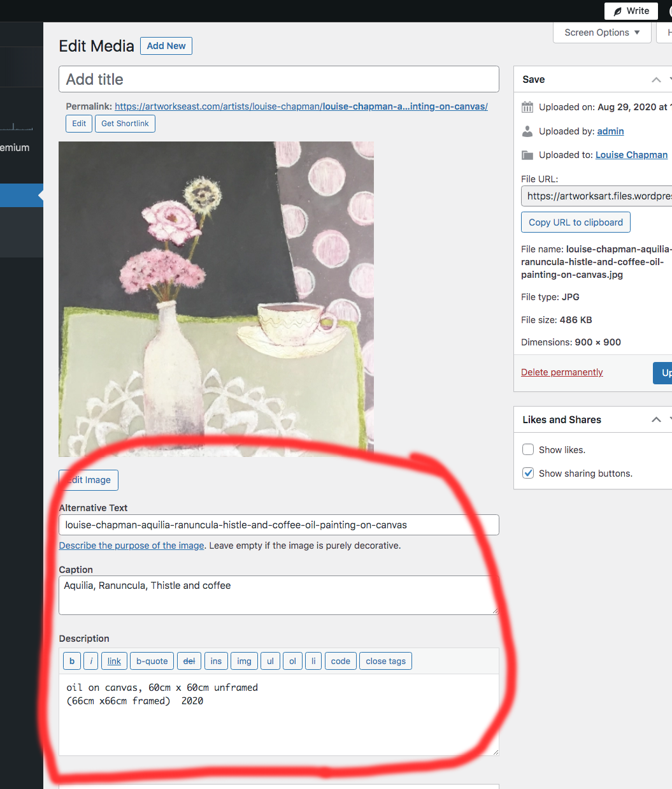
Task: Click the Add New button
Action: coord(166,46)
